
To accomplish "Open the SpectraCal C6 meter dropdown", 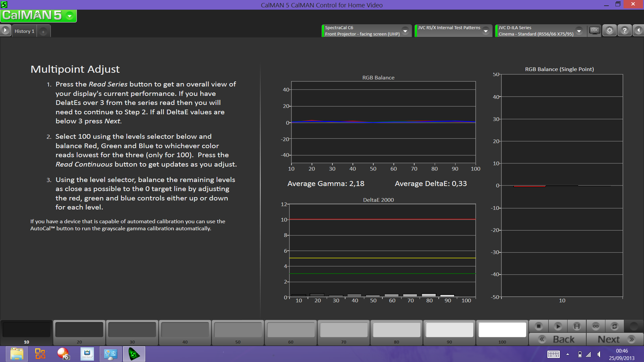I will (x=405, y=31).
